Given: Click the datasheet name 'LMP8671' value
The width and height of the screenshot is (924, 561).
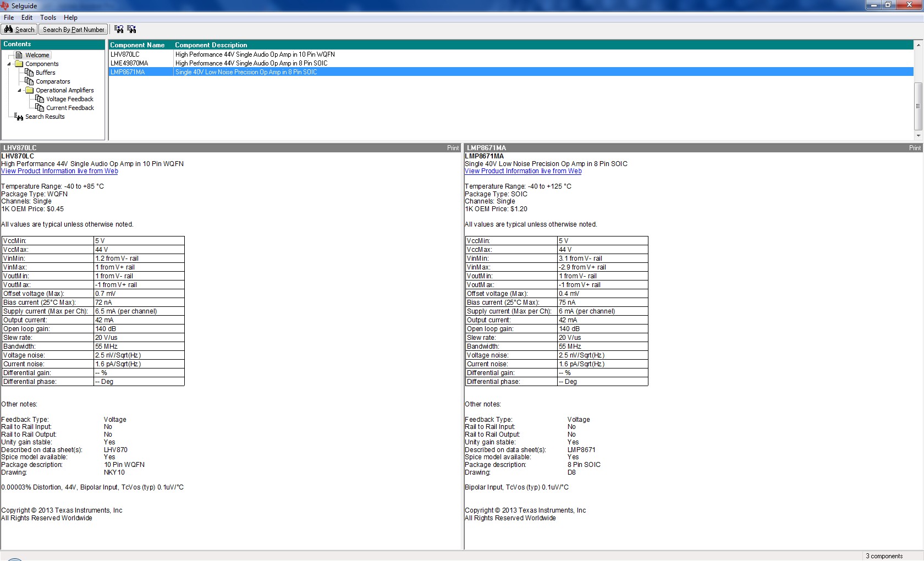Looking at the screenshot, I should 581,450.
